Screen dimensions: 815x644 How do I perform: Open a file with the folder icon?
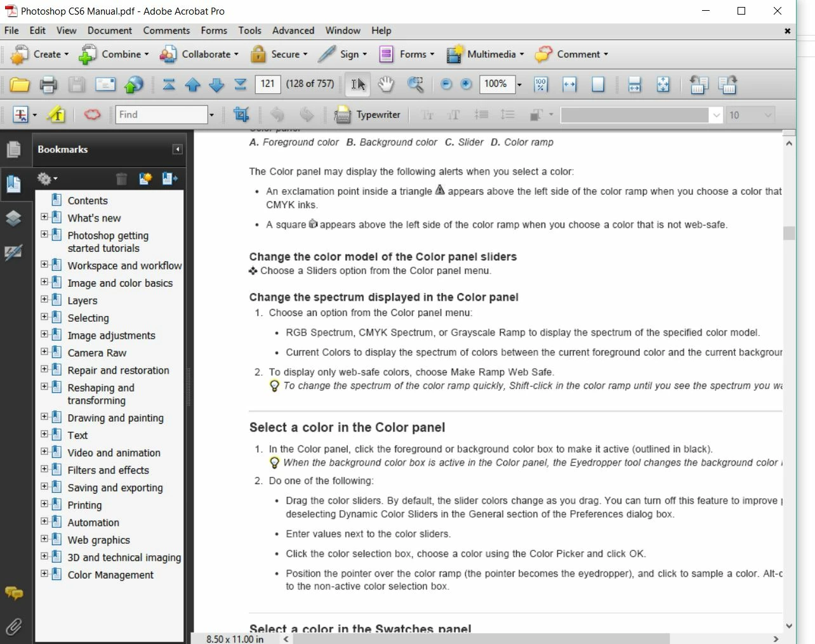[20, 84]
